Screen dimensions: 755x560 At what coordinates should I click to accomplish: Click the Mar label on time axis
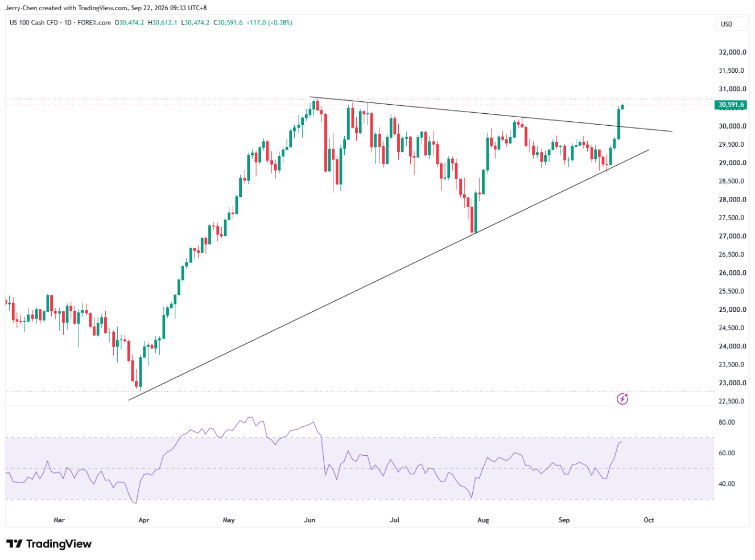59,520
